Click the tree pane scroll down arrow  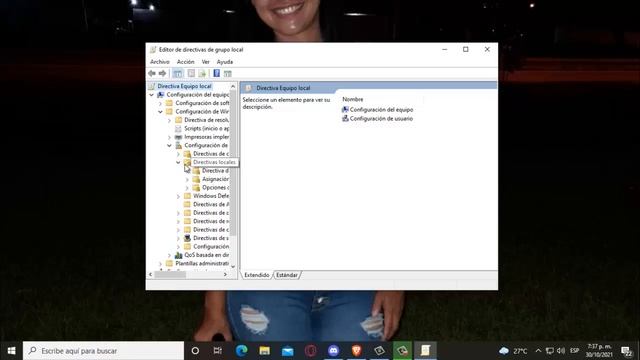click(x=233, y=267)
